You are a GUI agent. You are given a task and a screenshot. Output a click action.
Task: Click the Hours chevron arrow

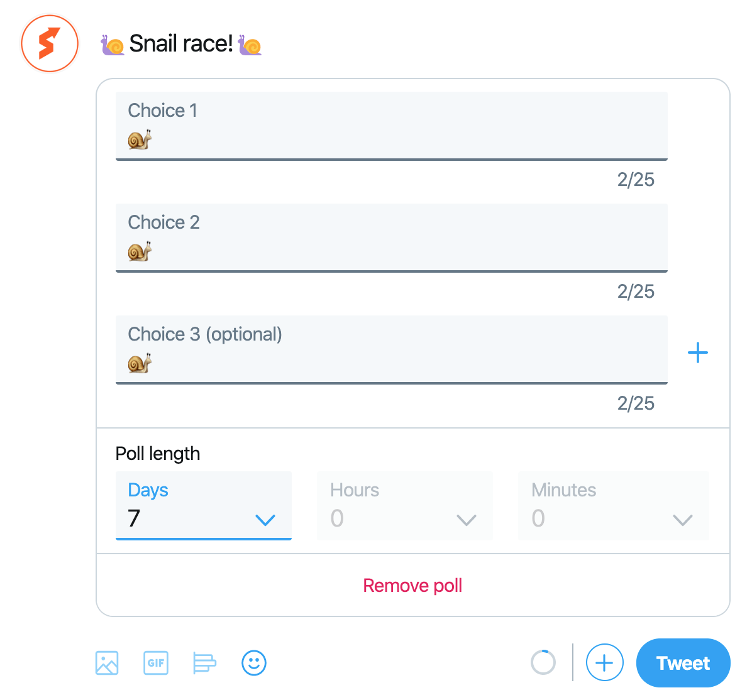[x=466, y=520]
